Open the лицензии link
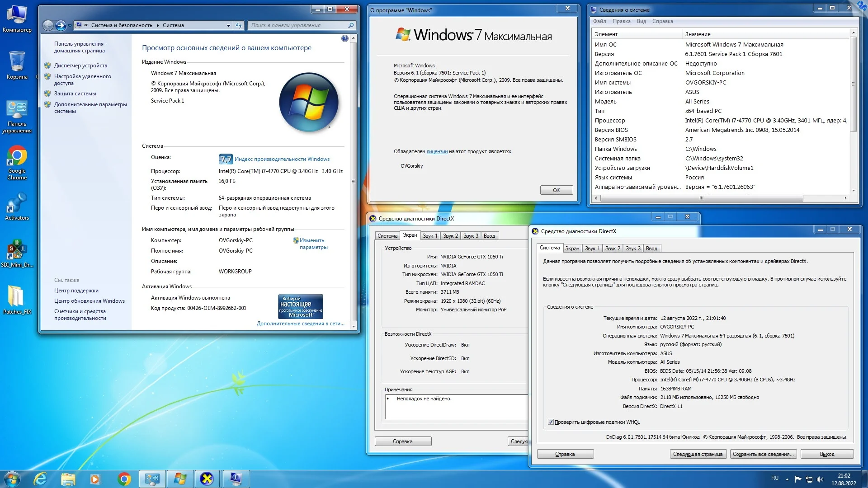Screen dimensions: 868x488 tap(437, 151)
